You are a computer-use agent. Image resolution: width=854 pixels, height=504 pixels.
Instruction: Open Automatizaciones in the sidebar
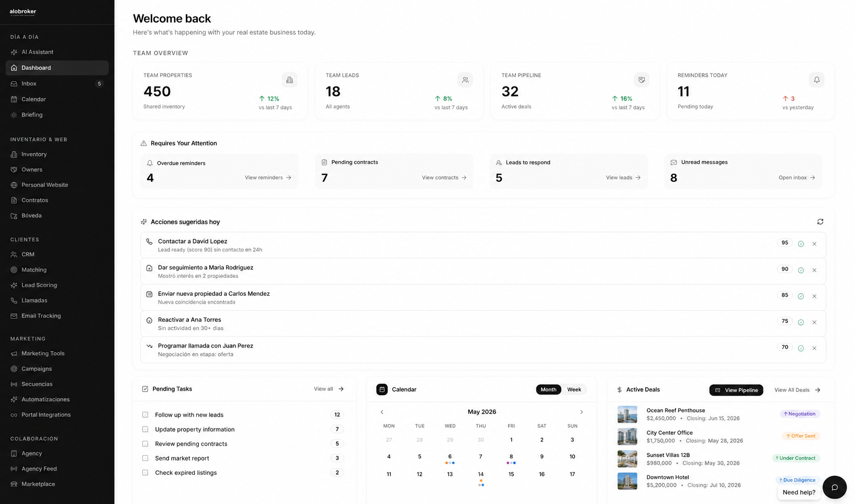[x=57, y=399]
